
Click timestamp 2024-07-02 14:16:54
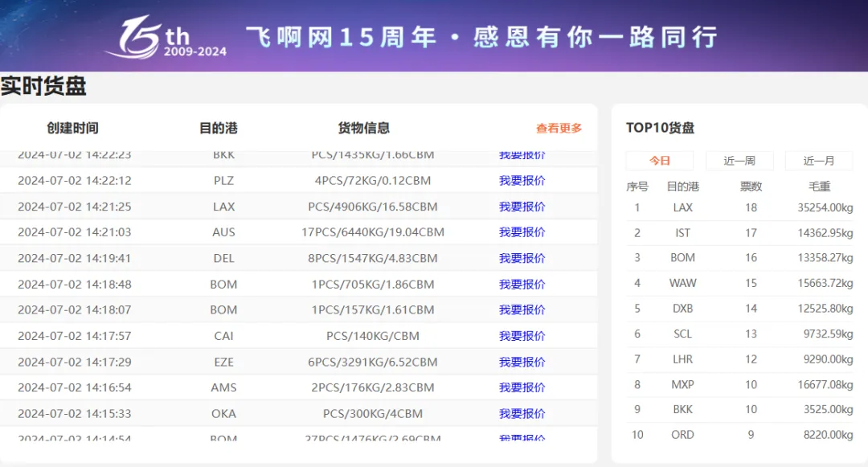click(74, 387)
